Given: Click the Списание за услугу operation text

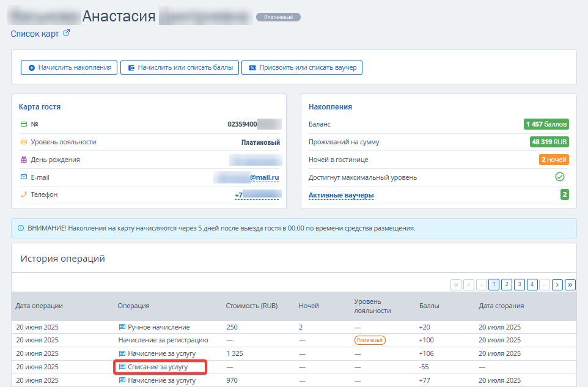Looking at the screenshot, I should 158,367.
